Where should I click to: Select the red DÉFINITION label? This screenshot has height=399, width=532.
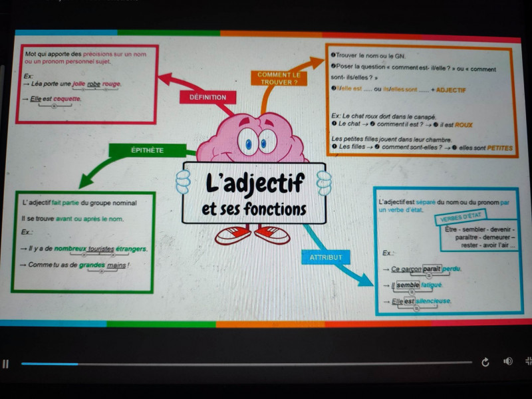[207, 97]
